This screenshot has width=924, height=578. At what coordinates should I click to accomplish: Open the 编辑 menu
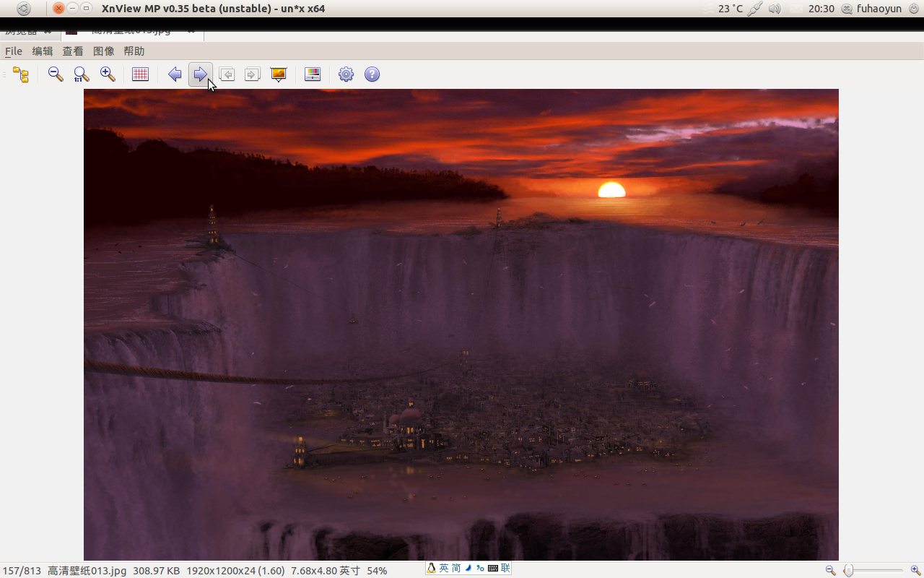point(43,51)
